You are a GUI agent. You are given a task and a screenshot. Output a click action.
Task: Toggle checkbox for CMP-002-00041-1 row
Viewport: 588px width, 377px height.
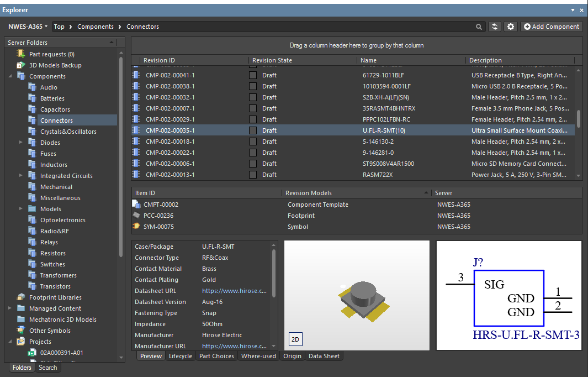pyautogui.click(x=253, y=75)
